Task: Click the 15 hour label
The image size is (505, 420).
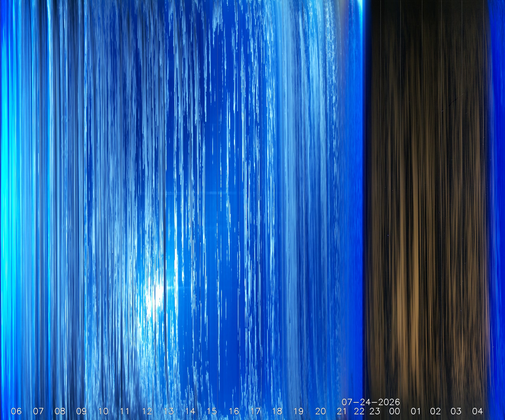Action: tap(212, 411)
